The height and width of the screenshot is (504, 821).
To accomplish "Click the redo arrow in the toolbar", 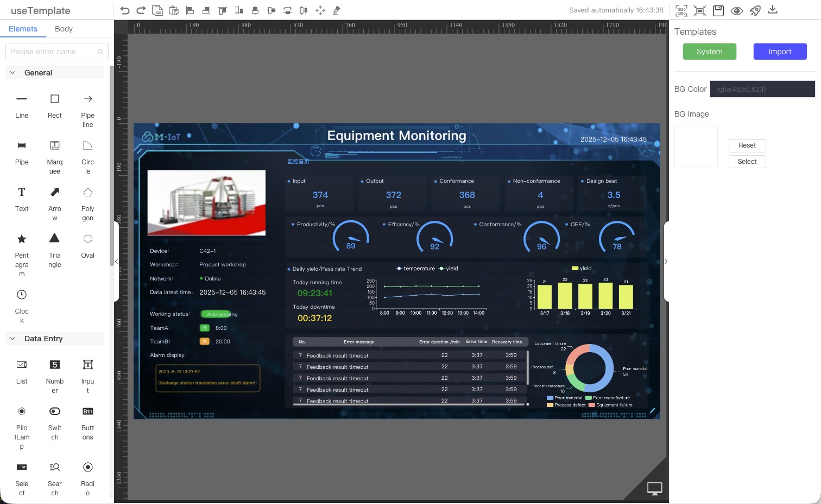I will (141, 10).
